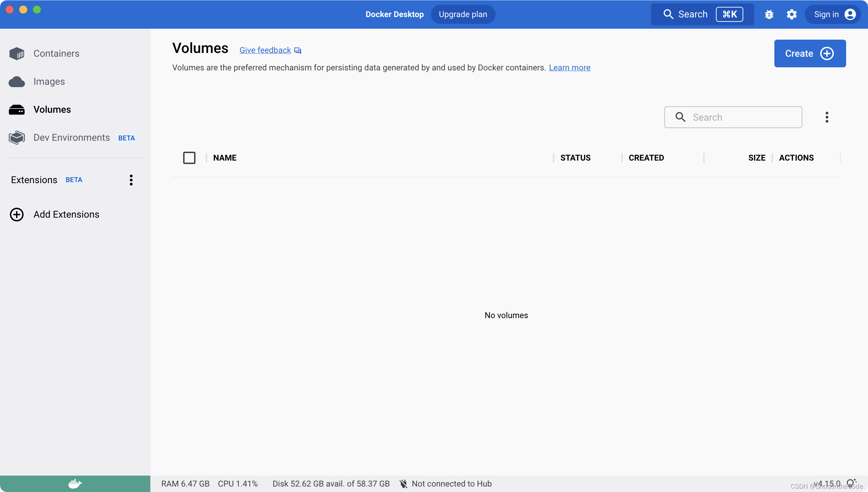868x492 pixels.
Task: Click the Docker whale icon in status bar
Action: click(75, 483)
